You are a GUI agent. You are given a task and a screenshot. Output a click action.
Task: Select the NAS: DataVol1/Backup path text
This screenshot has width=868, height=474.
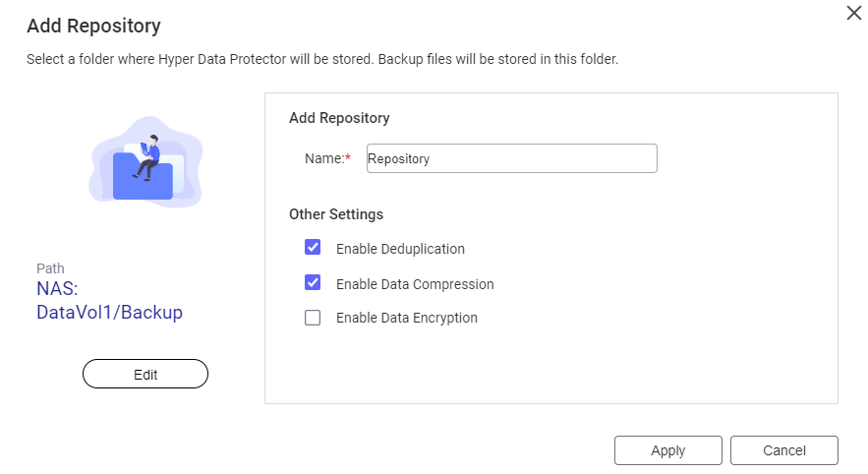(x=110, y=300)
